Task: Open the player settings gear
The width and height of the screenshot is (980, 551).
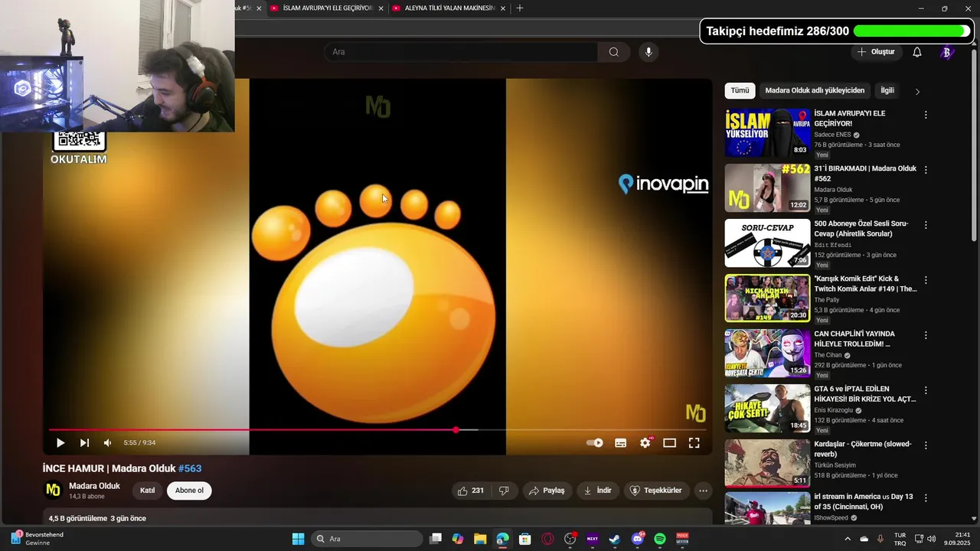Action: [x=645, y=442]
